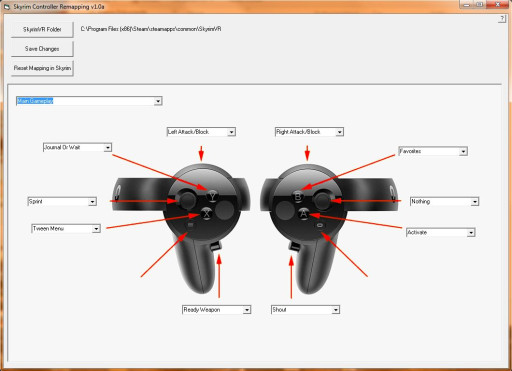Click the SkyrimVR Folder button
The image size is (512, 371).
tap(42, 30)
